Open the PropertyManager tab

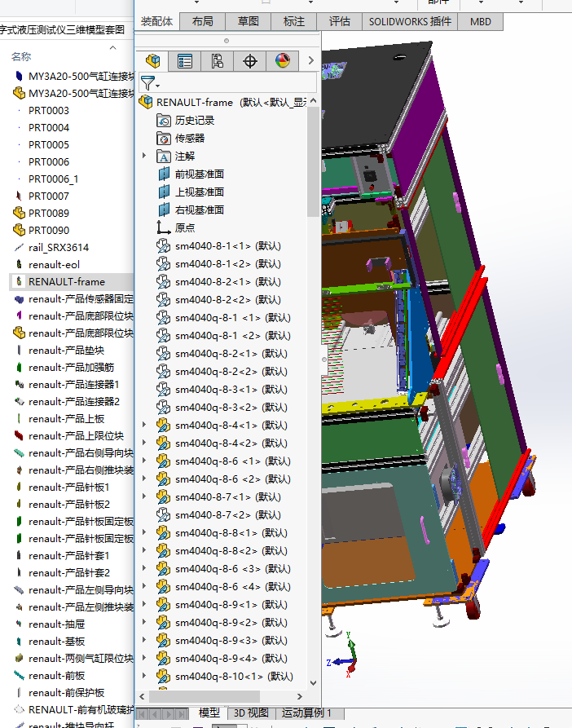pos(185,61)
